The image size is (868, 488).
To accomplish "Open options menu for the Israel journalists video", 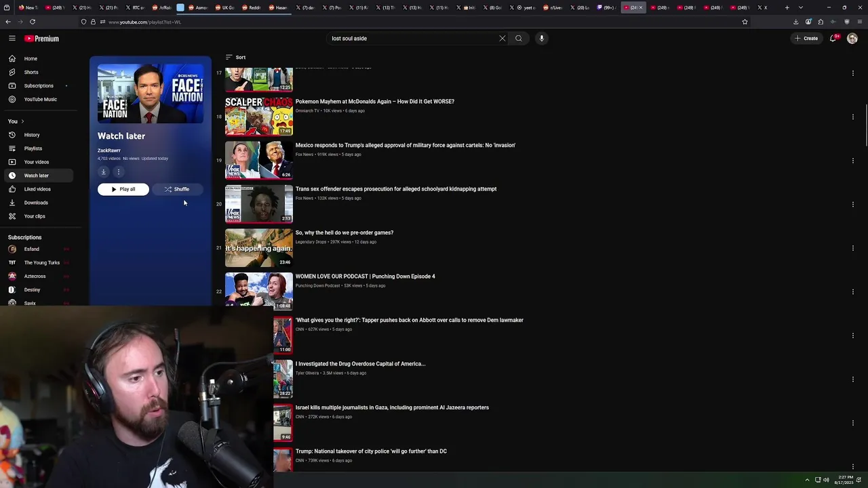I will click(853, 423).
